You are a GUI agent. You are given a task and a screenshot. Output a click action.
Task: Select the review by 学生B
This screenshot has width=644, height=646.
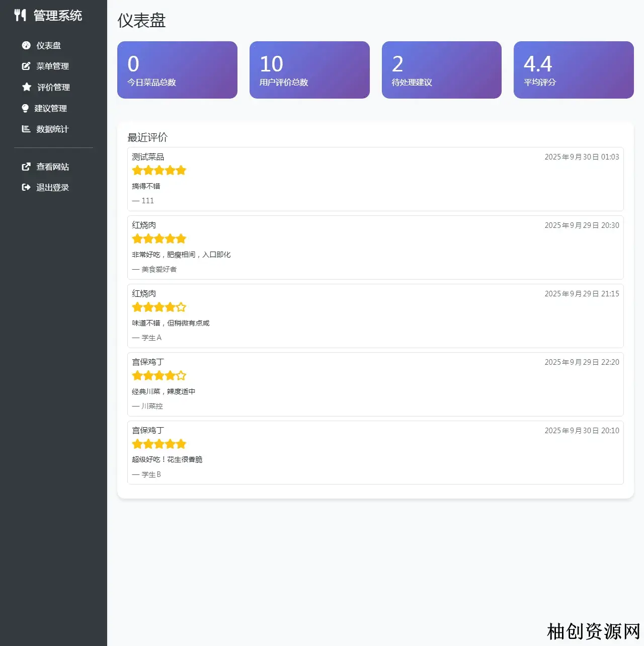pyautogui.click(x=375, y=452)
